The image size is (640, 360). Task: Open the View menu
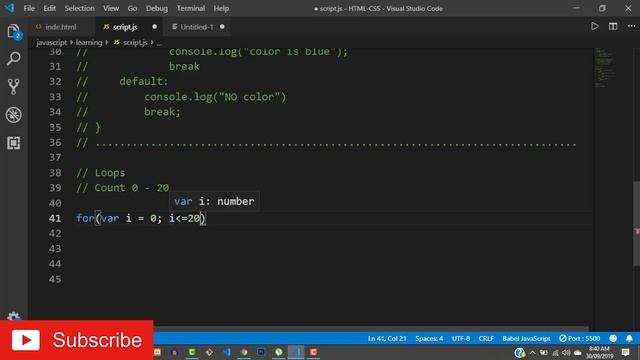click(x=111, y=8)
